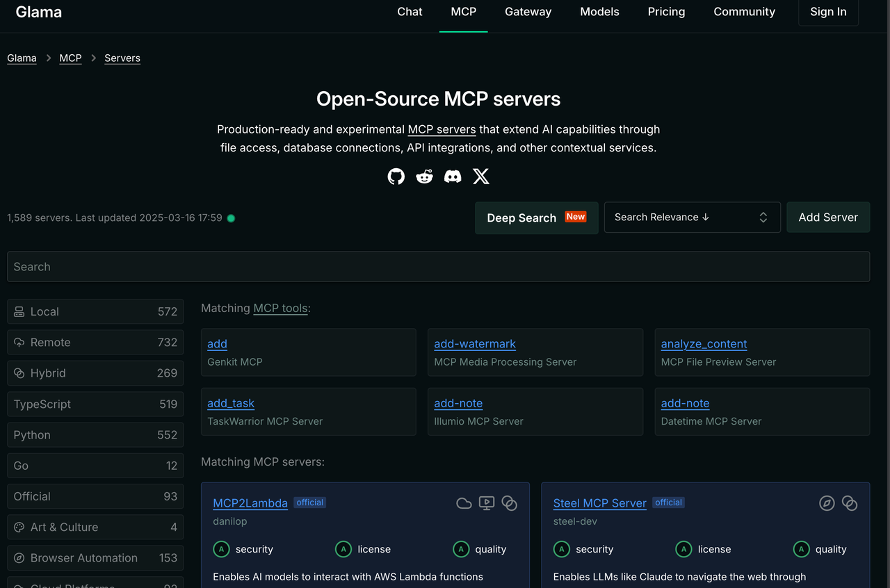
Task: Click the official badge next to MCP2Lambda
Action: [x=309, y=503]
